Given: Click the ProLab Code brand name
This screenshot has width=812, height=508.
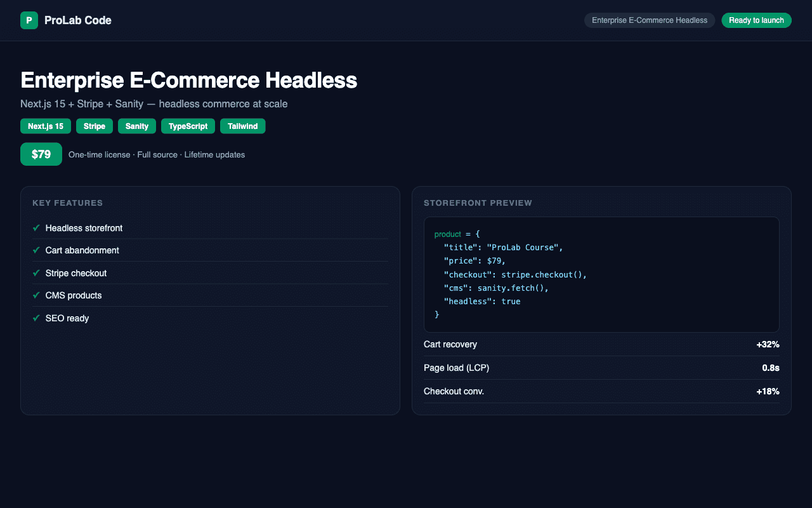Looking at the screenshot, I should pyautogui.click(x=78, y=20).
